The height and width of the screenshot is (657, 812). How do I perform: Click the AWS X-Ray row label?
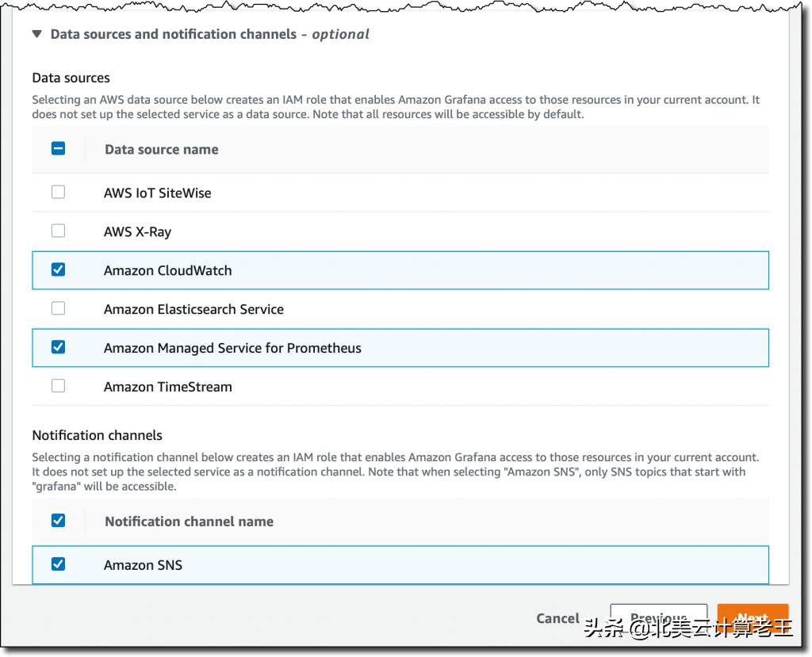click(137, 232)
